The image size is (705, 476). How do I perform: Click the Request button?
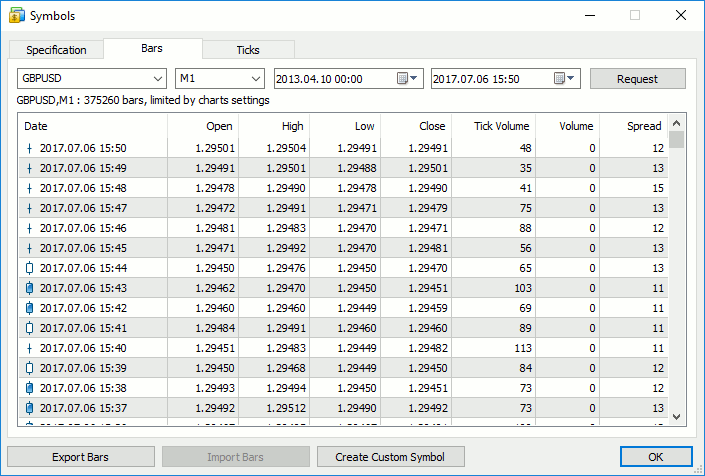(x=638, y=79)
